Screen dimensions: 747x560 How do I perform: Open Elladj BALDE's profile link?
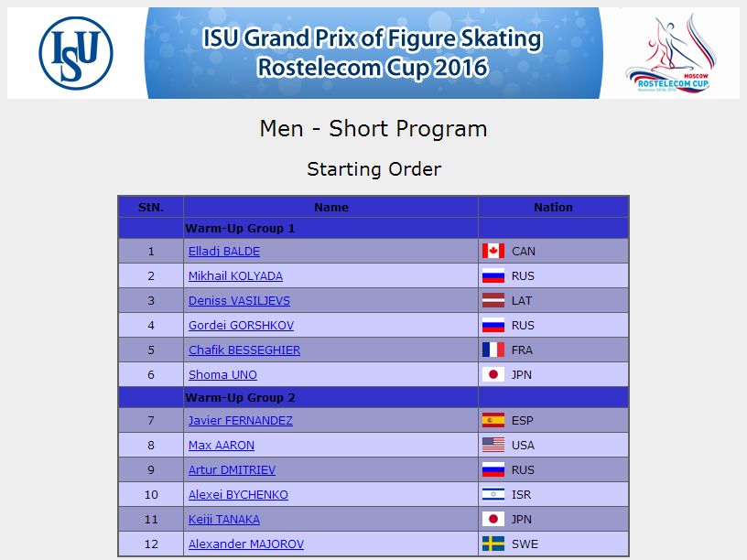(224, 252)
